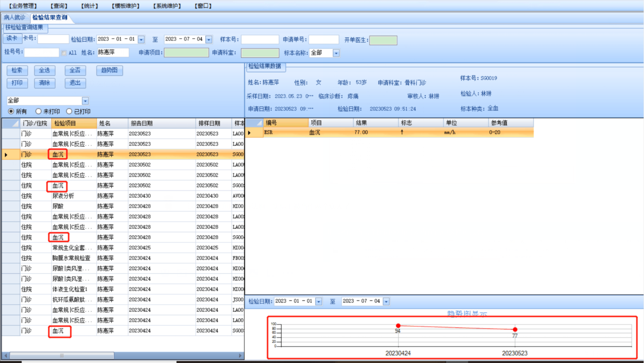Click the ESR result row
Viewport: 644px width, 363px height.
(389, 132)
